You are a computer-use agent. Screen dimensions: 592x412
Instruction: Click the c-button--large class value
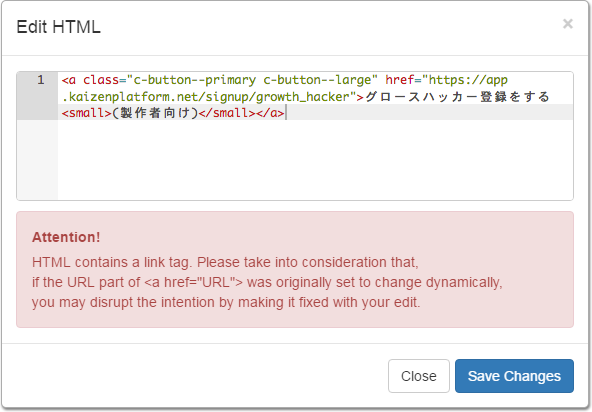coord(317,80)
